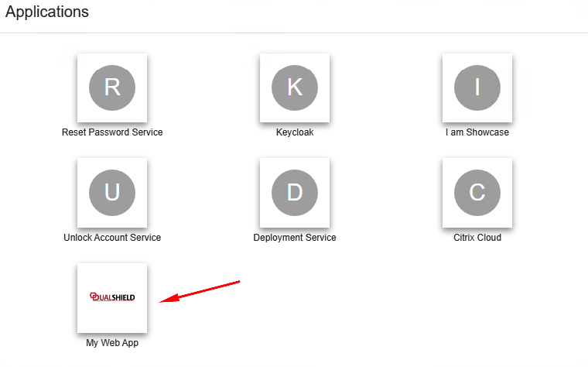Click the Applications page heading
The height and width of the screenshot is (367, 588).
coord(47,12)
